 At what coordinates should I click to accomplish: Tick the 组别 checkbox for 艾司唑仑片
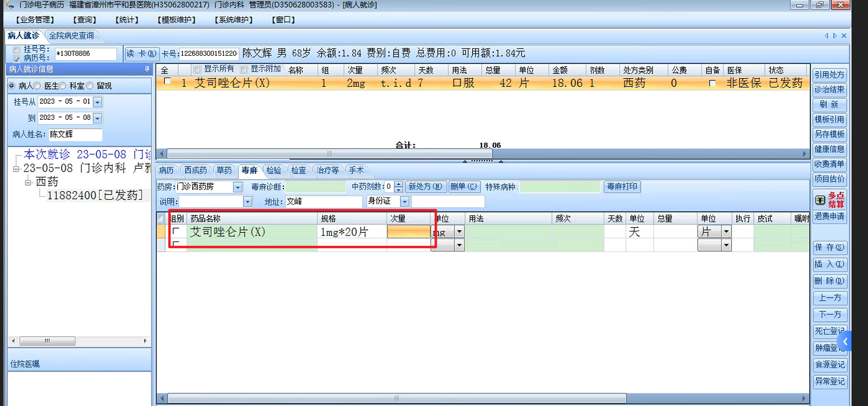tap(176, 231)
